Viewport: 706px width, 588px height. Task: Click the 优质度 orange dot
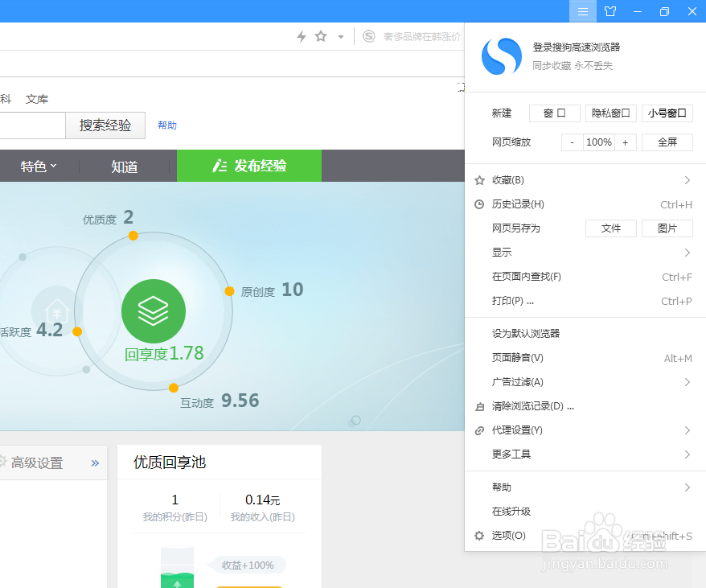click(133, 236)
